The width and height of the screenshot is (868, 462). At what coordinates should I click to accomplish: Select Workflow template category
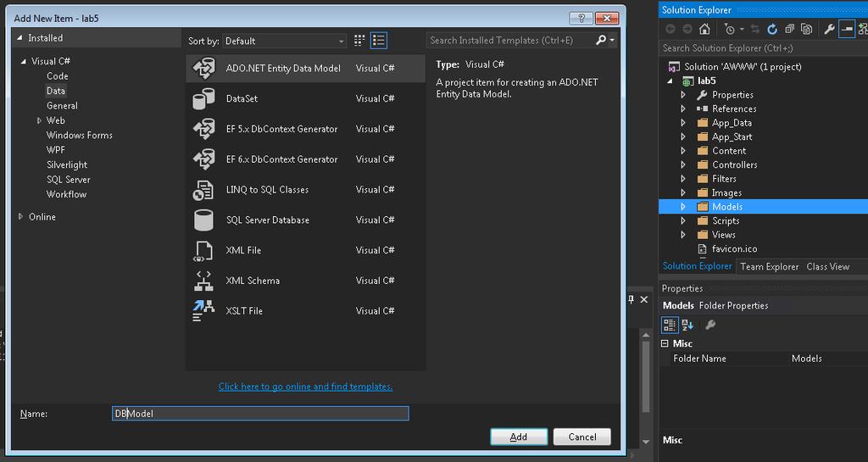(x=66, y=194)
